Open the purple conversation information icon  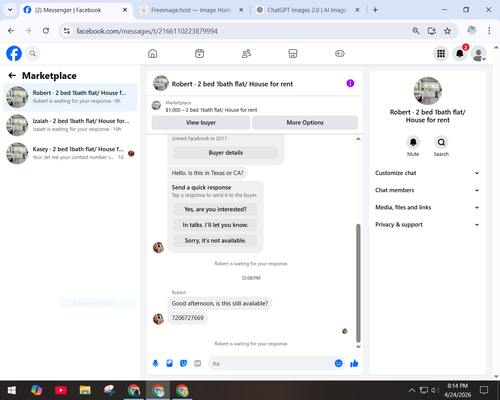coord(350,83)
